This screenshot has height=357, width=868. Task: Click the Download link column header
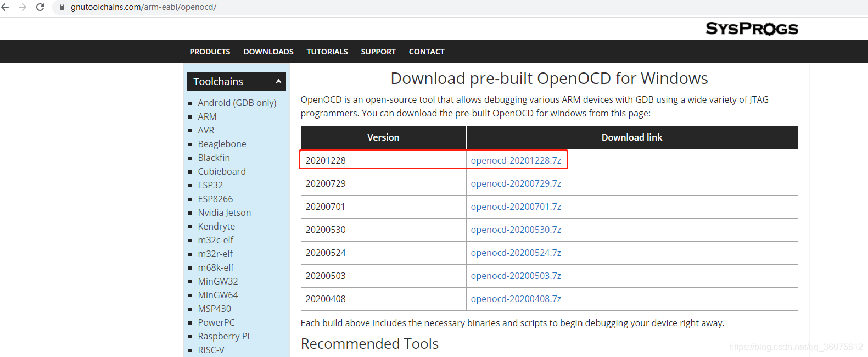[x=632, y=137]
